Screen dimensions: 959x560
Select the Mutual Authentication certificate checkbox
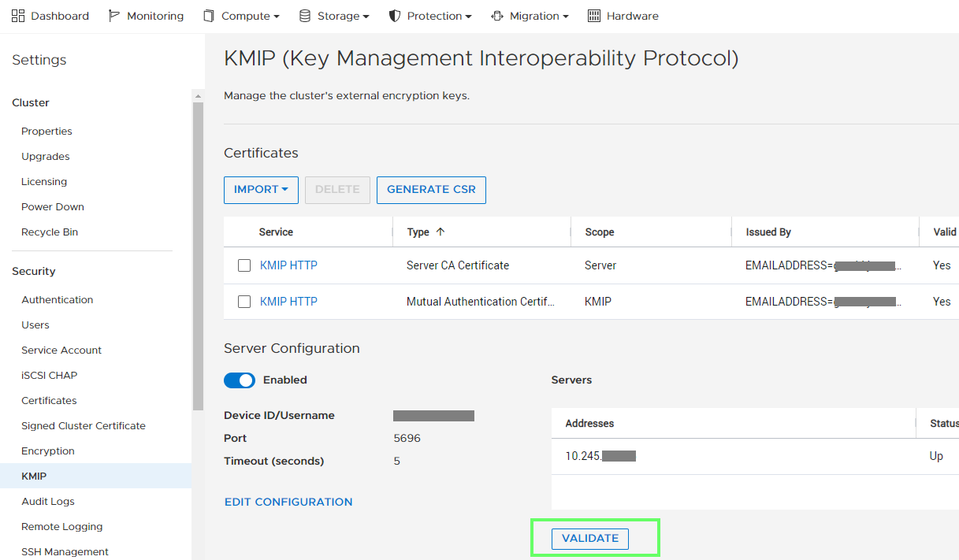coord(244,302)
